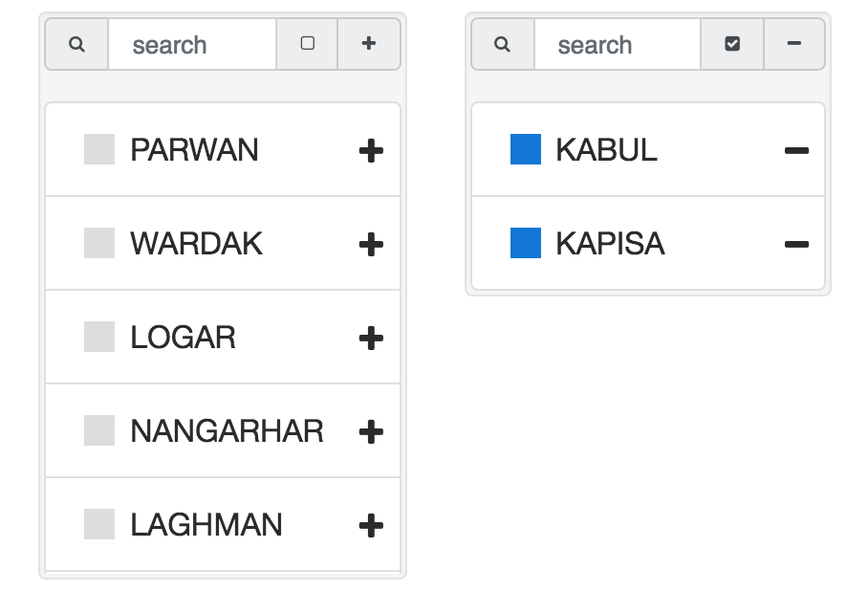The width and height of the screenshot is (868, 614).
Task: Click the left list search magnifier icon
Action: pyautogui.click(x=77, y=44)
